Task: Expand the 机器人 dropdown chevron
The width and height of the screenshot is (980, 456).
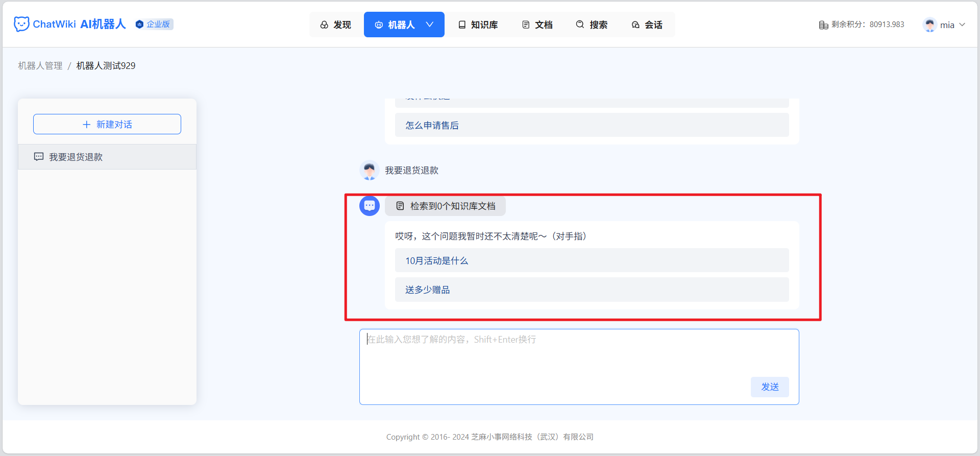Action: click(x=430, y=25)
